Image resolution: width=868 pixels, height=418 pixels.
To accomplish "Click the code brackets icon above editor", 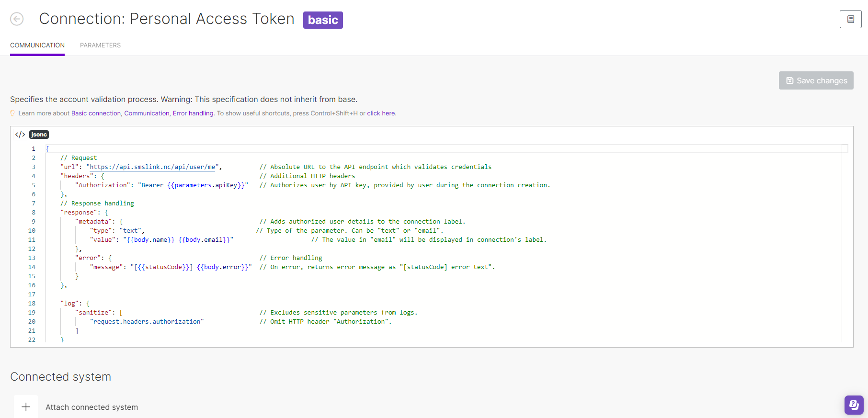I will [20, 135].
